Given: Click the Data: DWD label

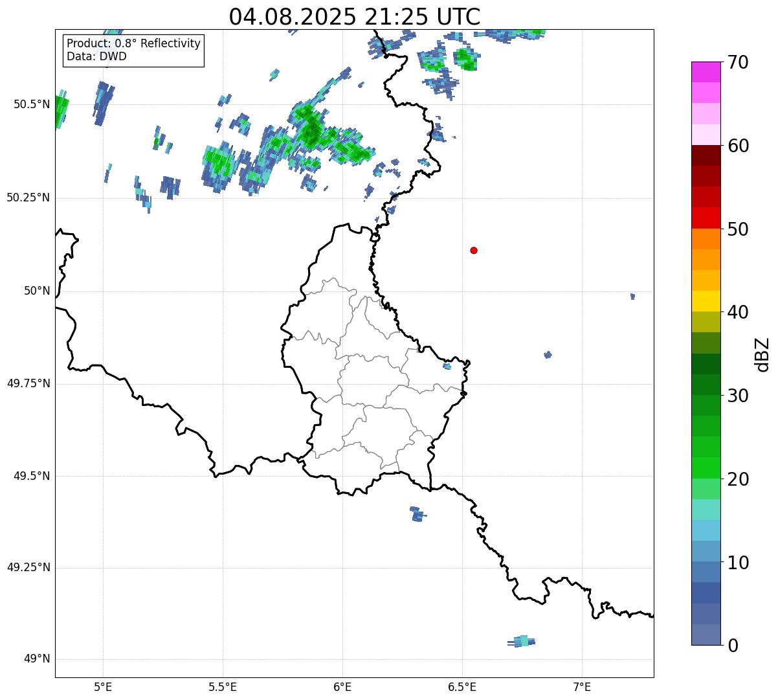Looking at the screenshot, I should coord(96,56).
